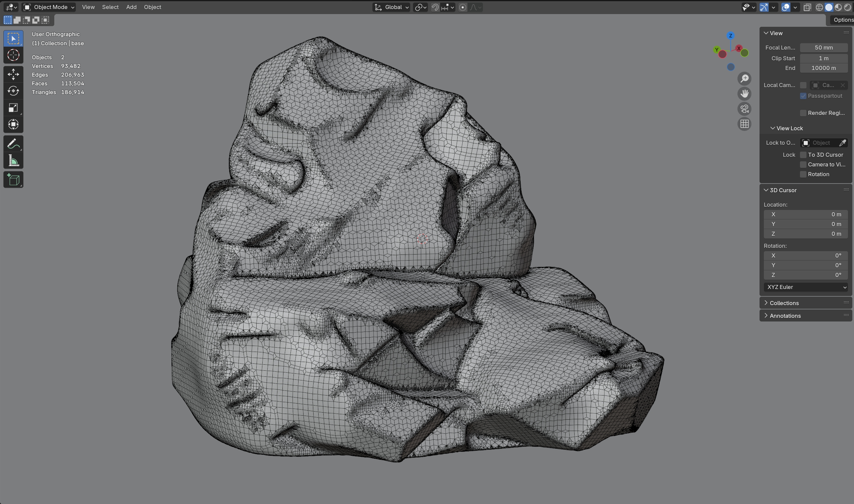Toggle camera view with camera icon
The width and height of the screenshot is (854, 504).
[744, 109]
